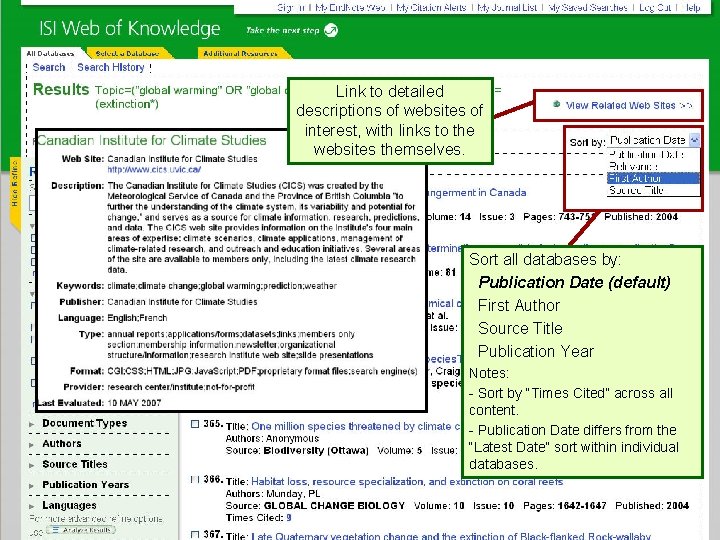Click the ISI Web of Knowledge logo
Image resolution: width=720 pixels, height=540 pixels.
[x=129, y=28]
